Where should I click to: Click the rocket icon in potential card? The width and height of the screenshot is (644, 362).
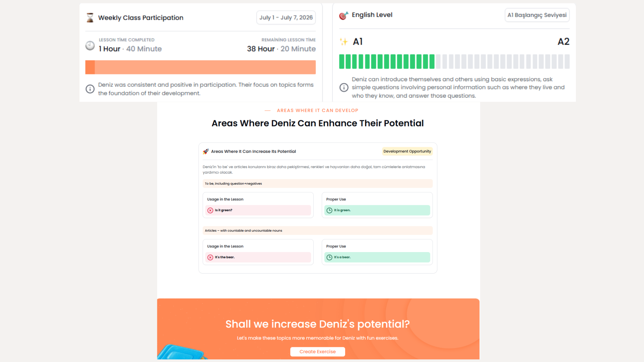click(x=206, y=152)
